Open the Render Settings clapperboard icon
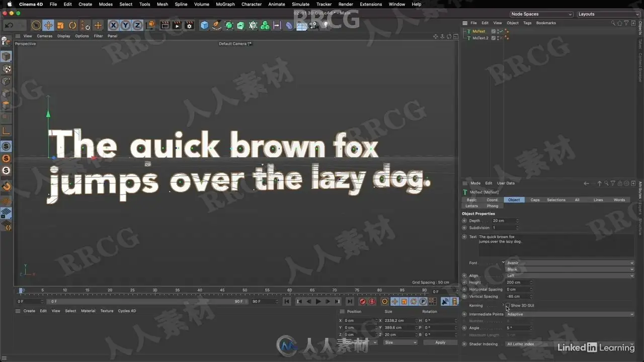Screen dimensions: 644x362 pos(189,25)
